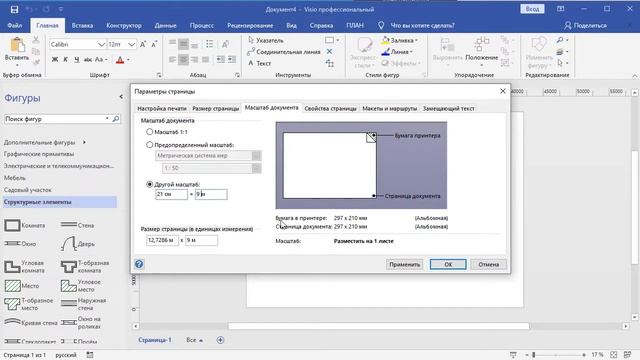Select the Соединительная линия connector tool
This screenshot has width=640, height=360.
click(284, 52)
